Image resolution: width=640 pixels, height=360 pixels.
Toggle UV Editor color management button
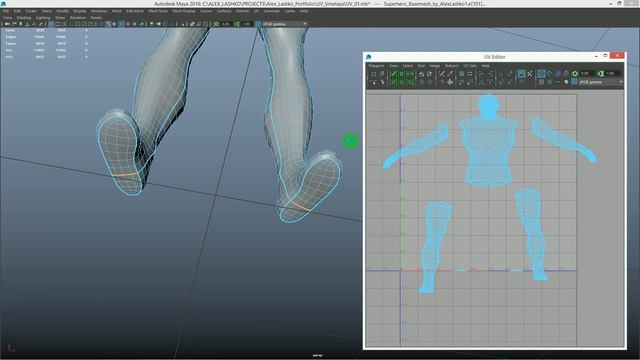point(574,82)
